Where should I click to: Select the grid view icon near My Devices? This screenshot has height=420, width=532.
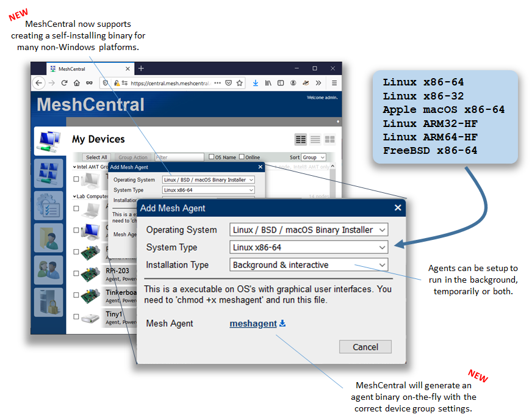click(x=329, y=139)
